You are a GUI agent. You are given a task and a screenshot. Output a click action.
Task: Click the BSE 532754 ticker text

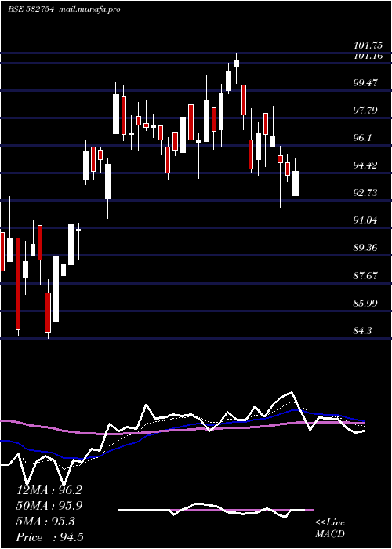(x=31, y=9)
